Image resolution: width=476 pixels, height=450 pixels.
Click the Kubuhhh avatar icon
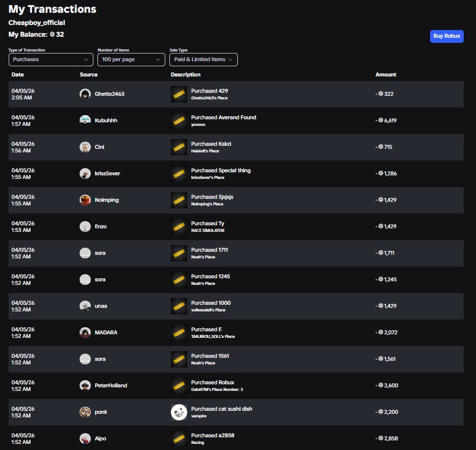coord(85,121)
